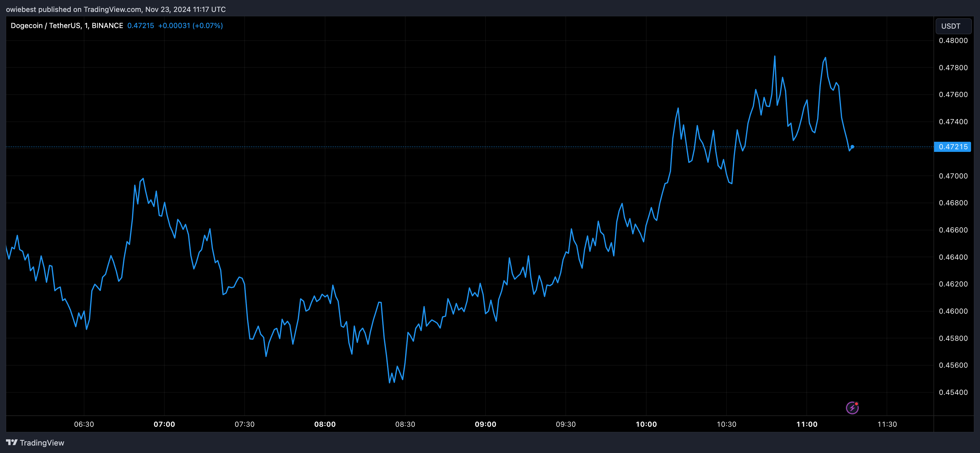
Task: Click the 08:30 time axis label
Action: click(x=405, y=424)
